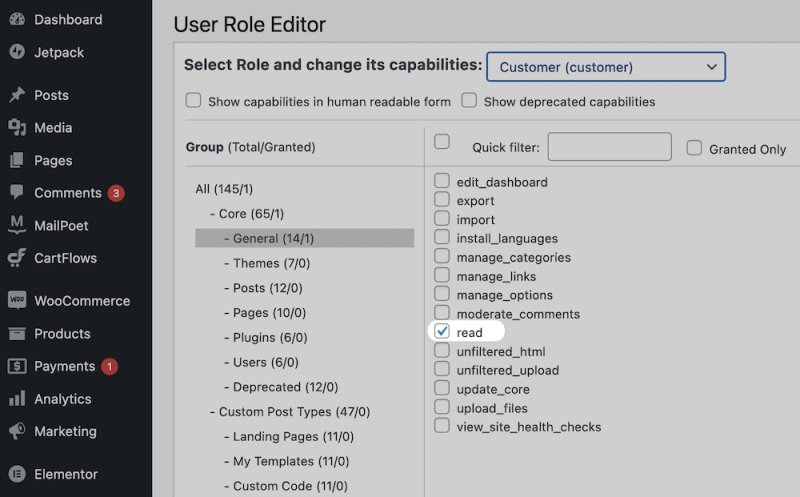Screen dimensions: 800x497
Task: Check the unfiltered_html capability
Action: 442,350
